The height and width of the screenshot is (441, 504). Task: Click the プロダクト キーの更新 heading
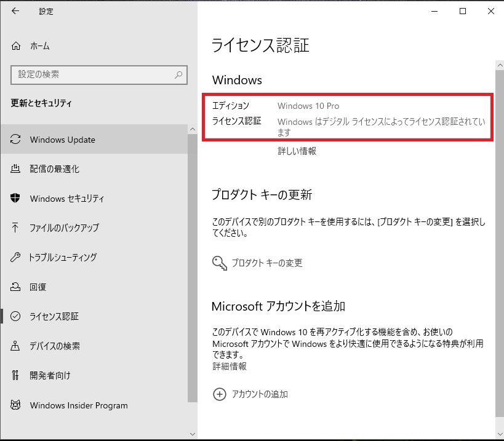[262, 194]
